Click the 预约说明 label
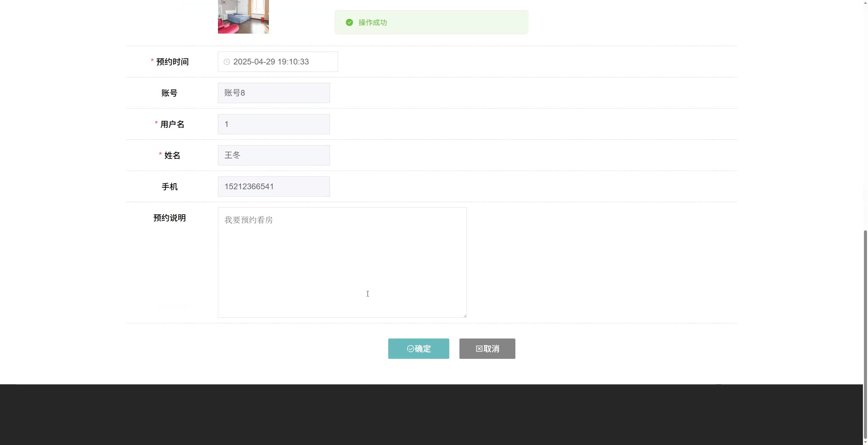Viewport: 868px width, 445px height. pos(170,218)
